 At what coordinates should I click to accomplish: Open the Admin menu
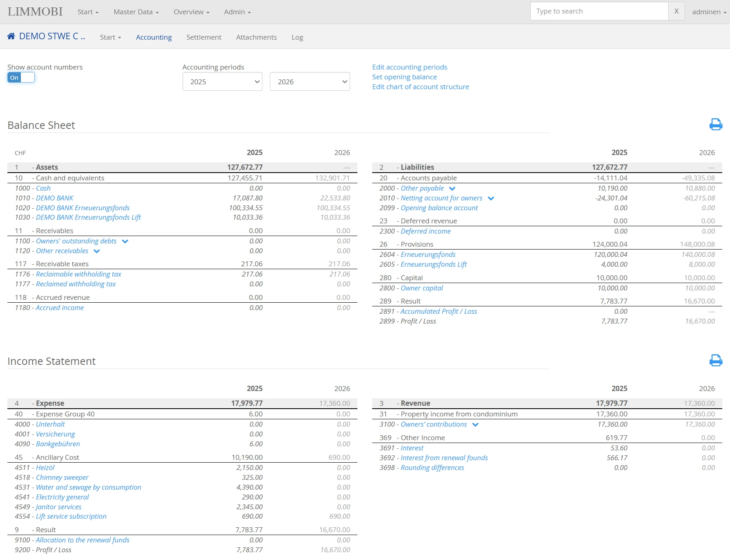[x=237, y=12]
